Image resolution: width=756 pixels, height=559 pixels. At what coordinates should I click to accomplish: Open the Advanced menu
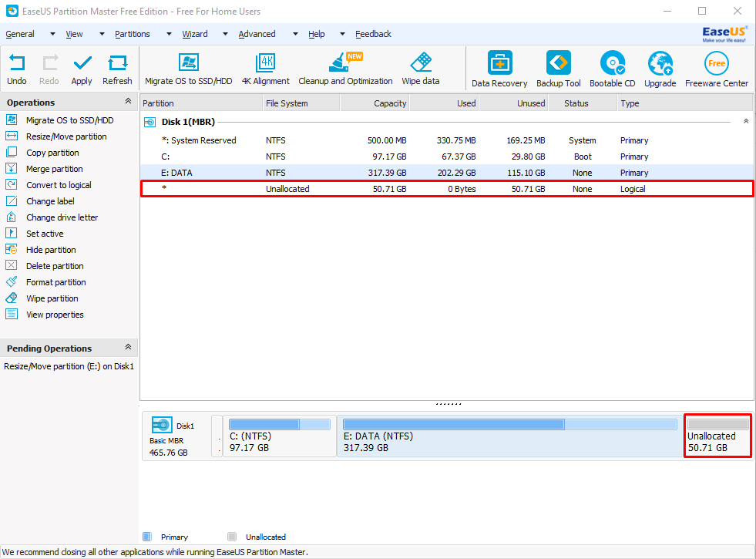(x=257, y=34)
